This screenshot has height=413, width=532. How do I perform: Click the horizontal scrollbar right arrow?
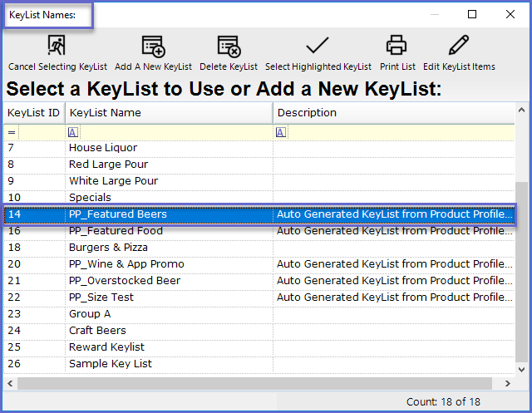[x=509, y=383]
